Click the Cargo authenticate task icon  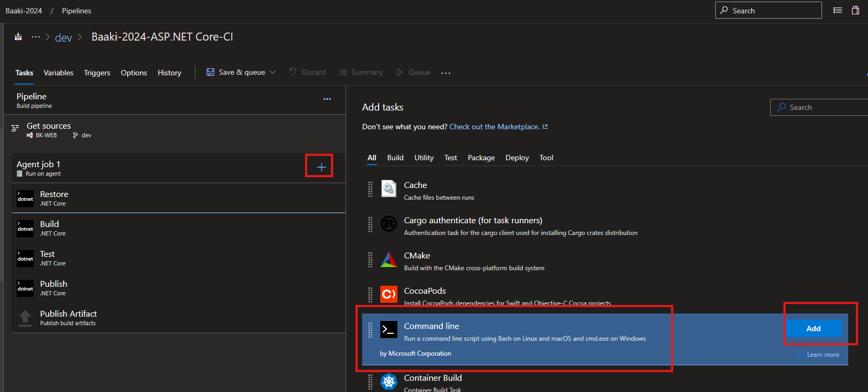click(x=389, y=224)
